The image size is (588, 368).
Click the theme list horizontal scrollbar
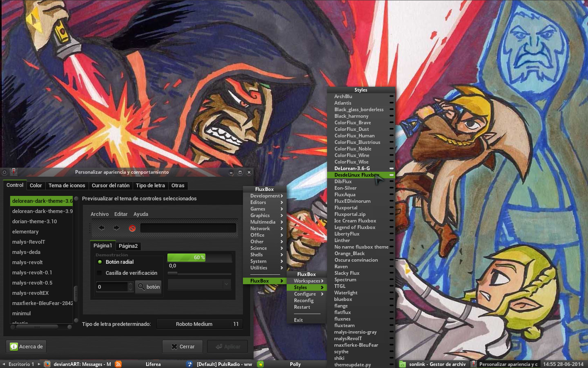click(x=41, y=327)
